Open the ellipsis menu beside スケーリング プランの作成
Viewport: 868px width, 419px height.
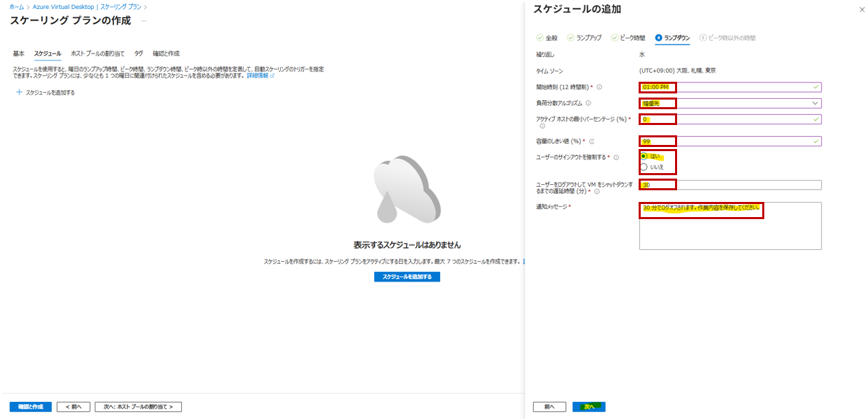click(x=144, y=21)
